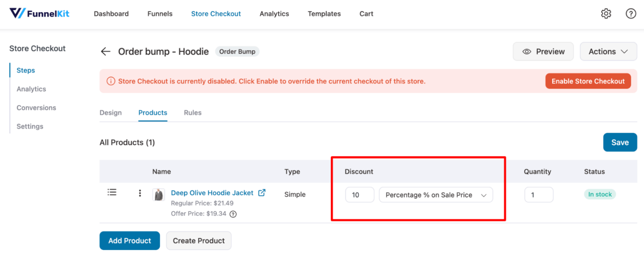Click the FunnelKit logo
644x270 pixels.
(39, 13)
